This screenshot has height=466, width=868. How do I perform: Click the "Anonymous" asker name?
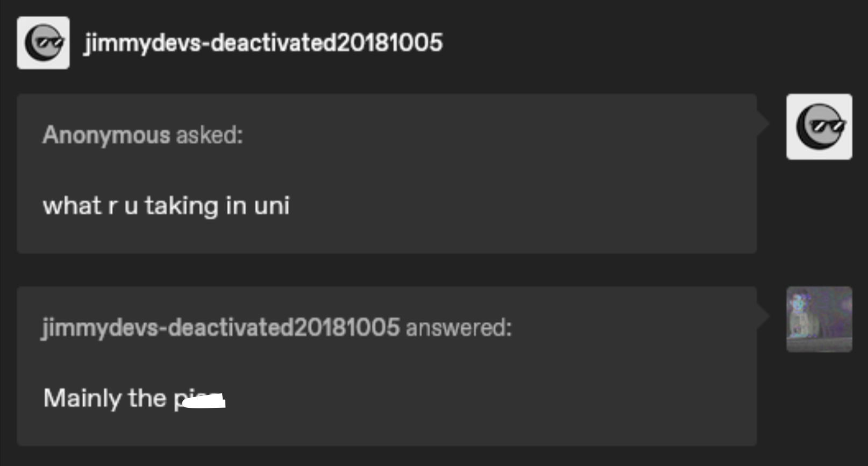[x=106, y=135]
